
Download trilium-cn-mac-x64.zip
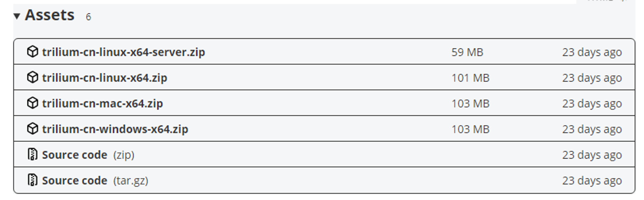(x=102, y=103)
